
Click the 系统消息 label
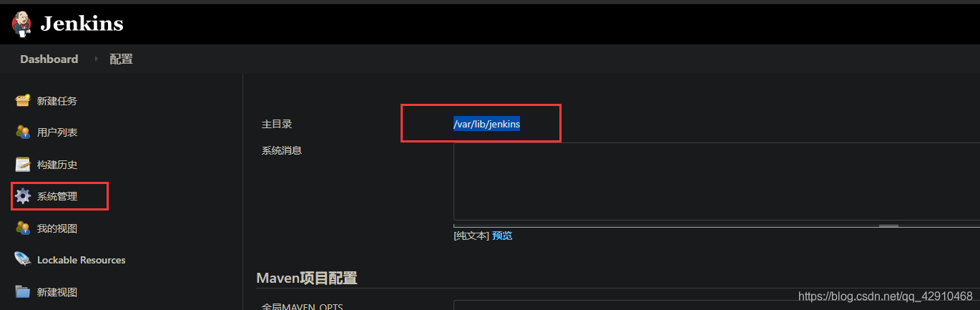282,150
